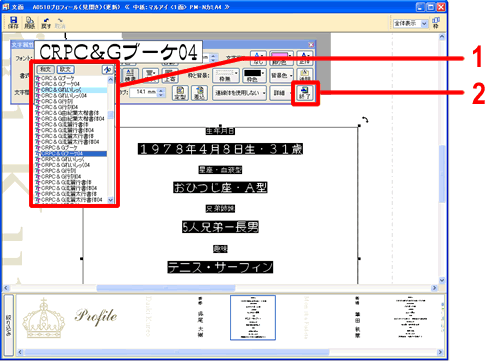Click the thumbnail strip scrollbar right arrow

(x=440, y=352)
